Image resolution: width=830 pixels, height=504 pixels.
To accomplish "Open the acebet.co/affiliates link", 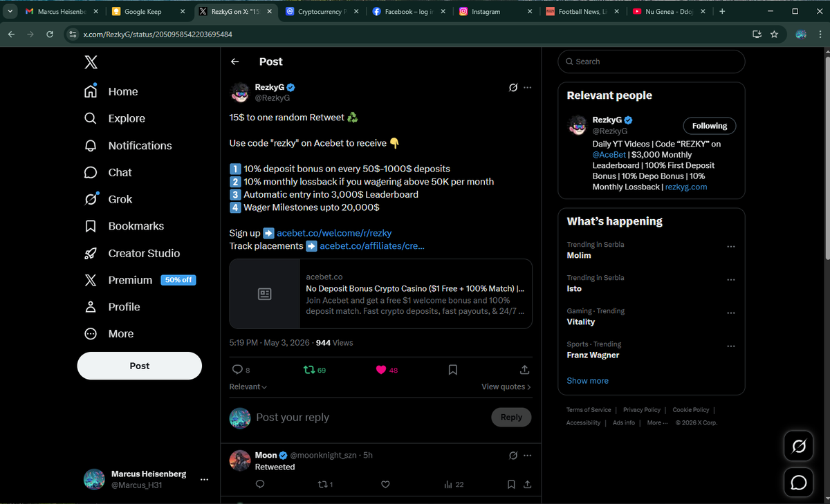I will pyautogui.click(x=372, y=245).
